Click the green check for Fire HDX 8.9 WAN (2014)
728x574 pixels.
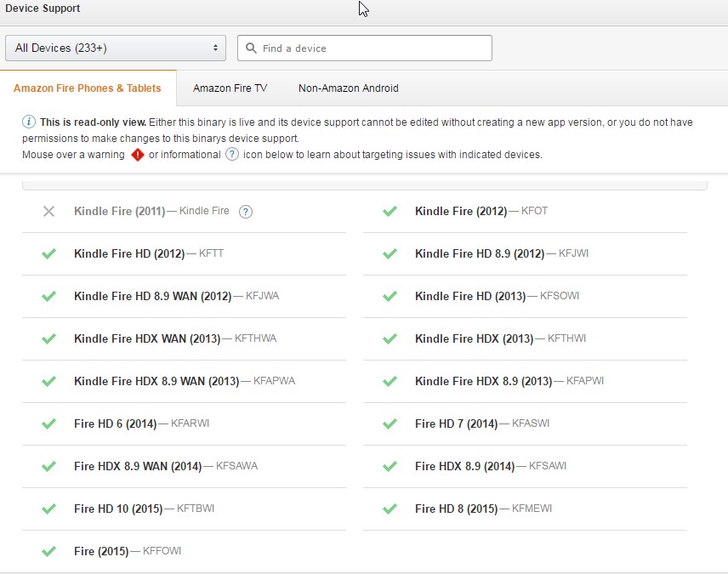(48, 466)
